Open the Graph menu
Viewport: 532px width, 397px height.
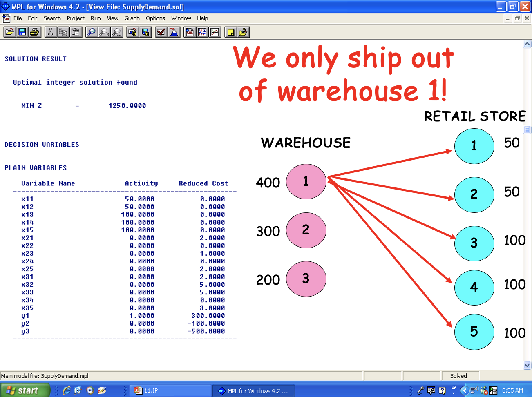pos(132,18)
